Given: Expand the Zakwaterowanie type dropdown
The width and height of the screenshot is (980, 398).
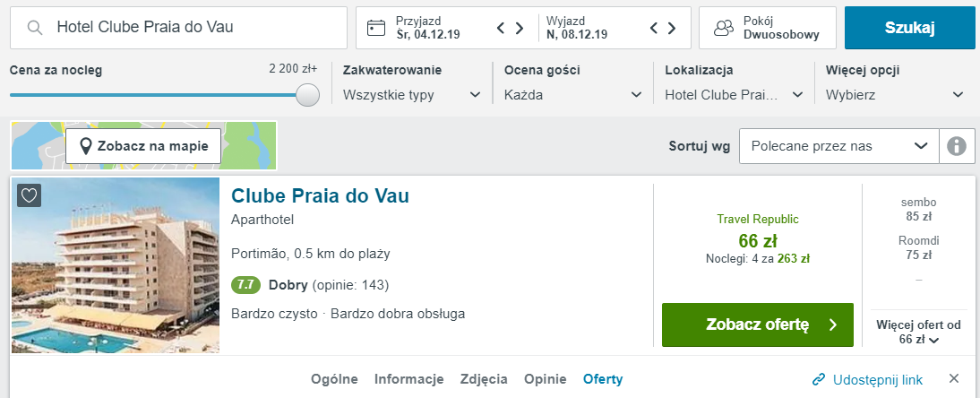Looking at the screenshot, I should [x=412, y=94].
